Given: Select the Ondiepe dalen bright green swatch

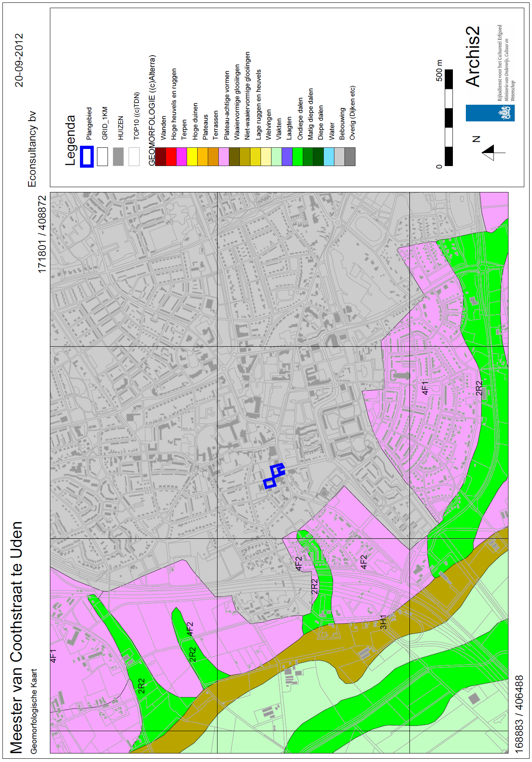Looking at the screenshot, I should point(297,157).
